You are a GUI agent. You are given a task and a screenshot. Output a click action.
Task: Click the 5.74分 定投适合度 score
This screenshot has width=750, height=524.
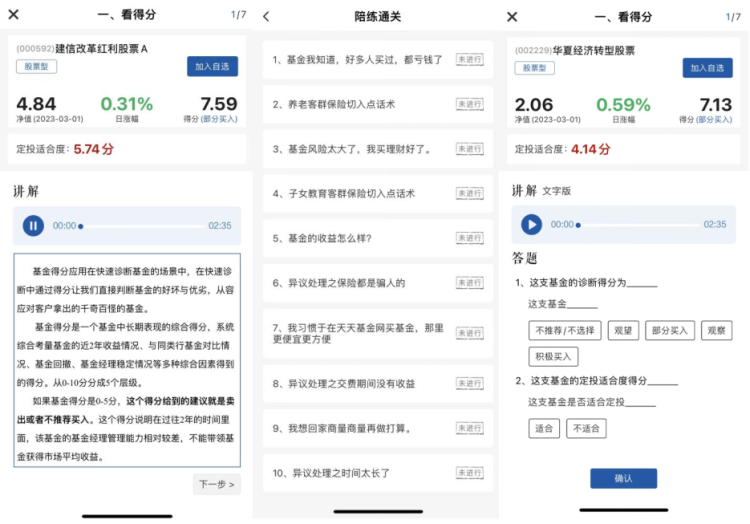(94, 149)
